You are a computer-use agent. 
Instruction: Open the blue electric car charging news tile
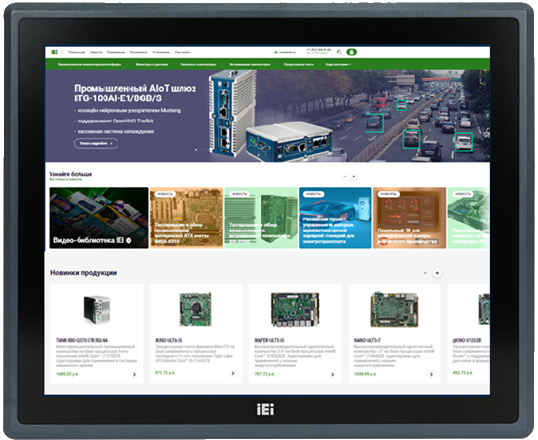(335, 218)
